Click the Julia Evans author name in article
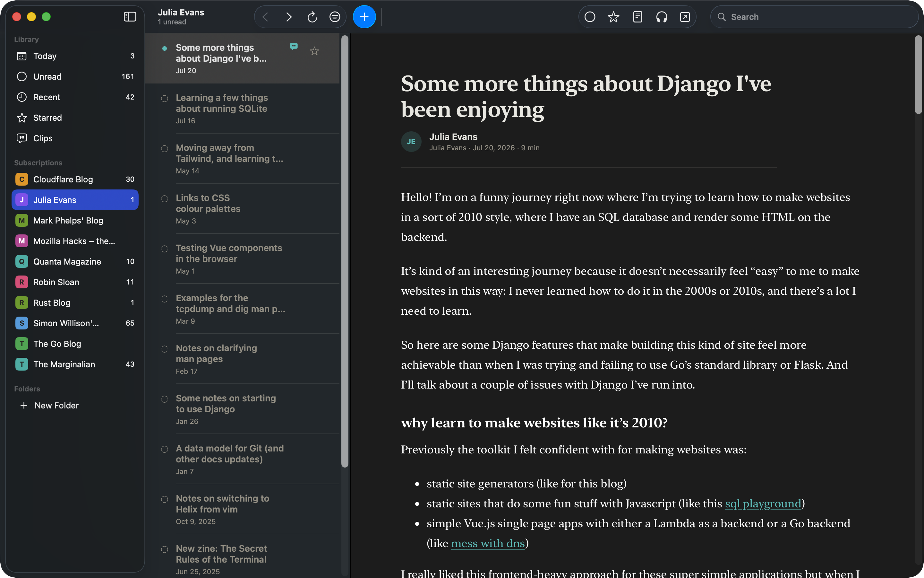 (453, 137)
